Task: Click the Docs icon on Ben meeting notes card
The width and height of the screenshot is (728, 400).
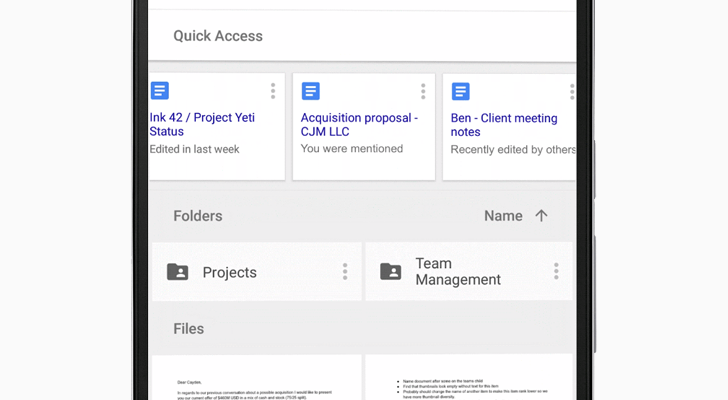Action: 461,91
